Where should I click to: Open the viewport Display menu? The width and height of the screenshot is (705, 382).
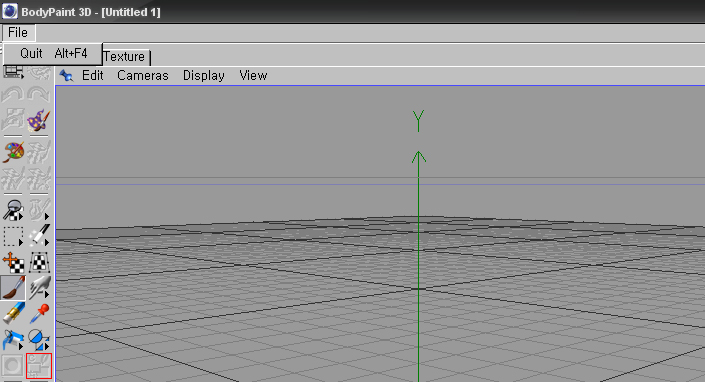[x=204, y=76]
